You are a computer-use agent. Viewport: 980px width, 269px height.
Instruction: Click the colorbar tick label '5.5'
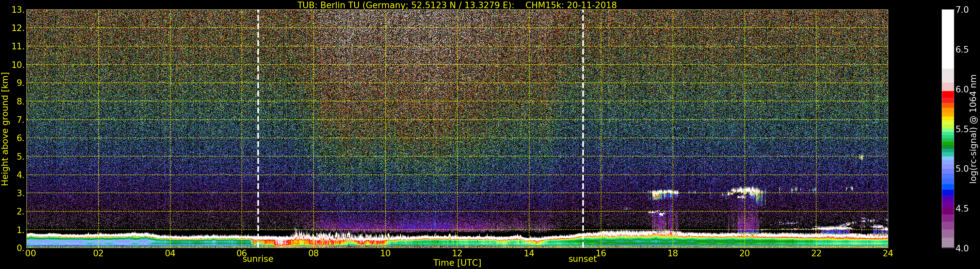[962, 129]
